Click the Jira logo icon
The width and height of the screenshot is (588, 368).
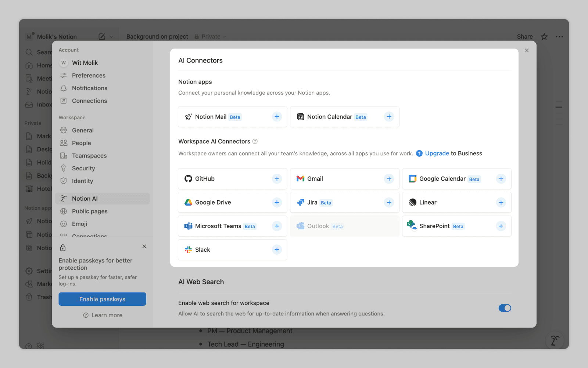300,202
